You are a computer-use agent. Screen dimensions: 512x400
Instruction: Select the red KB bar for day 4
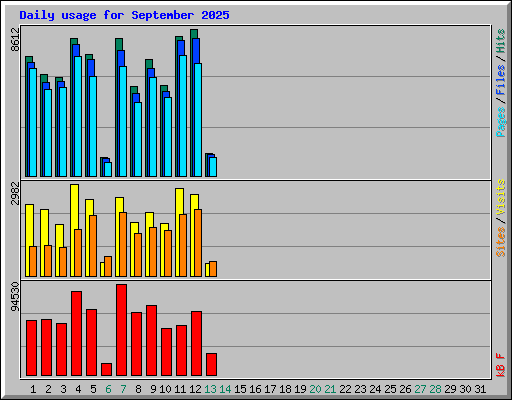click(76, 334)
